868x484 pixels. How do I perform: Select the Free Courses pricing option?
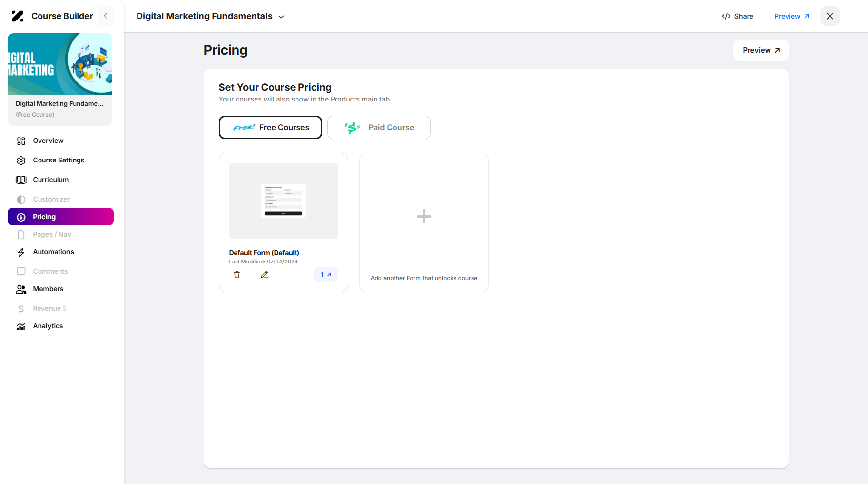(271, 127)
